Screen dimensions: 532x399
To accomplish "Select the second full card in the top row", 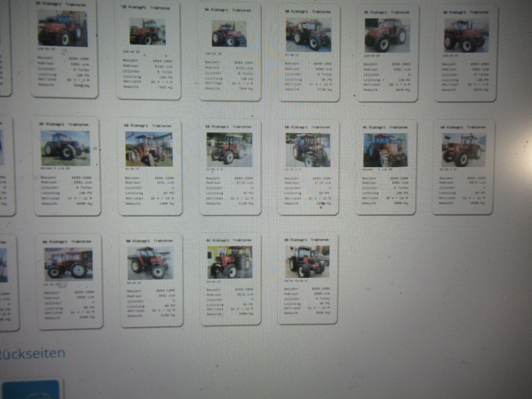I will click(148, 51).
